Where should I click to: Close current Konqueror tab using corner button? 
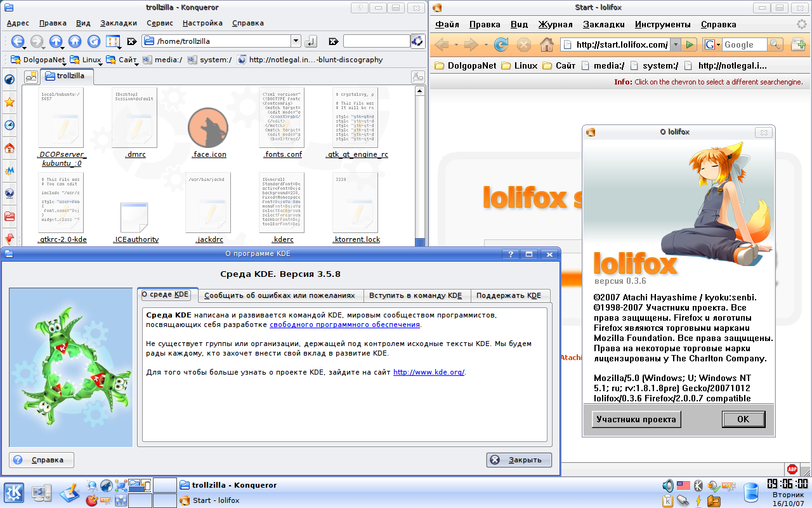(417, 77)
